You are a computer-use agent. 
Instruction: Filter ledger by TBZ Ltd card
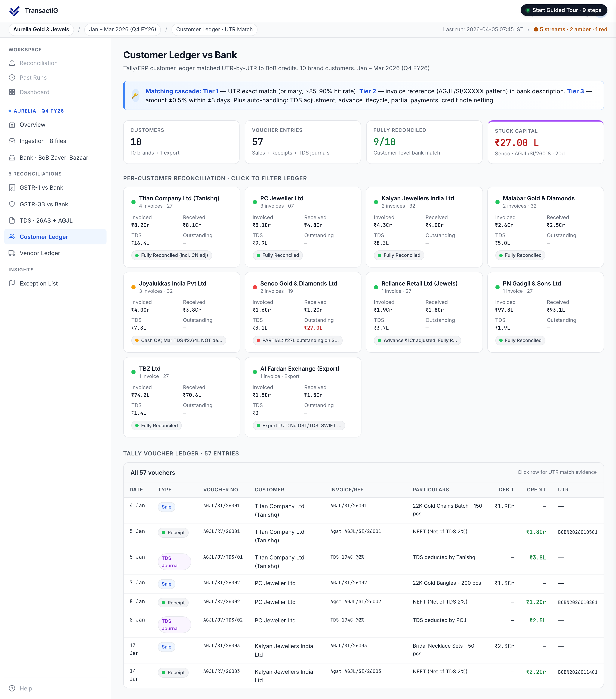(x=182, y=397)
